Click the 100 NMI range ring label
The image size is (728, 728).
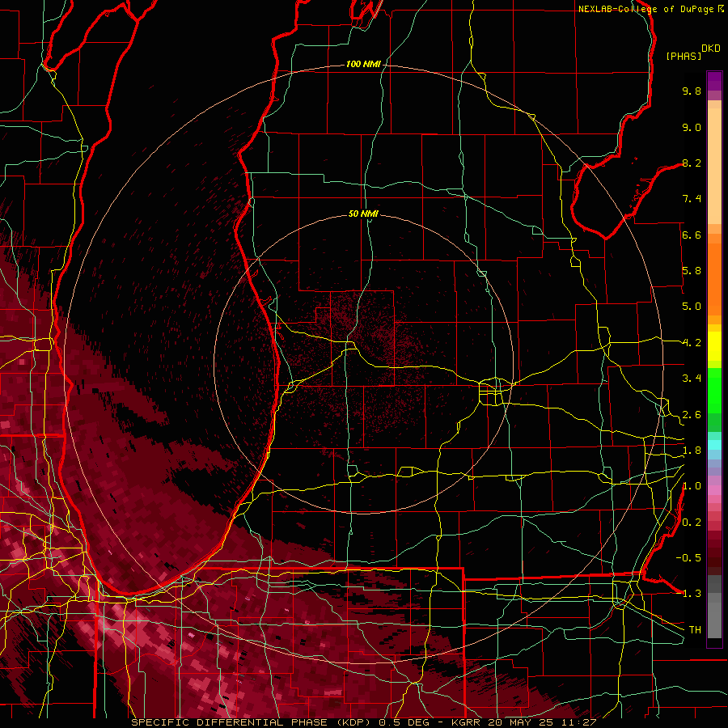363,64
